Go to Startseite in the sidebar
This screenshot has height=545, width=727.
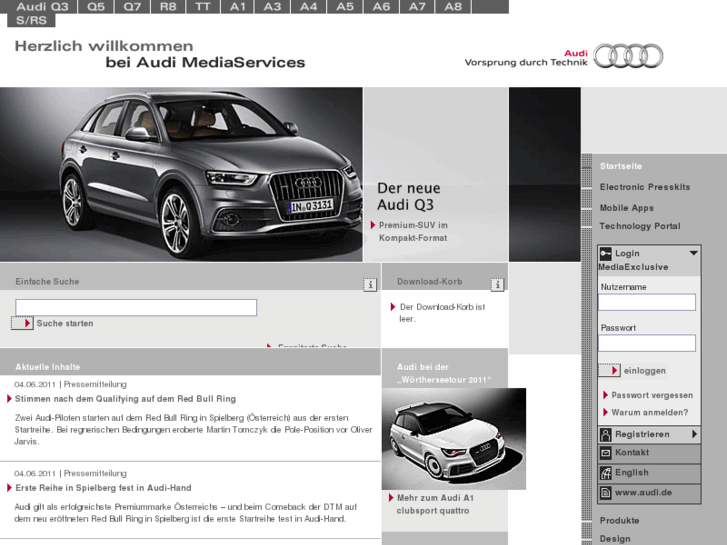tap(621, 166)
